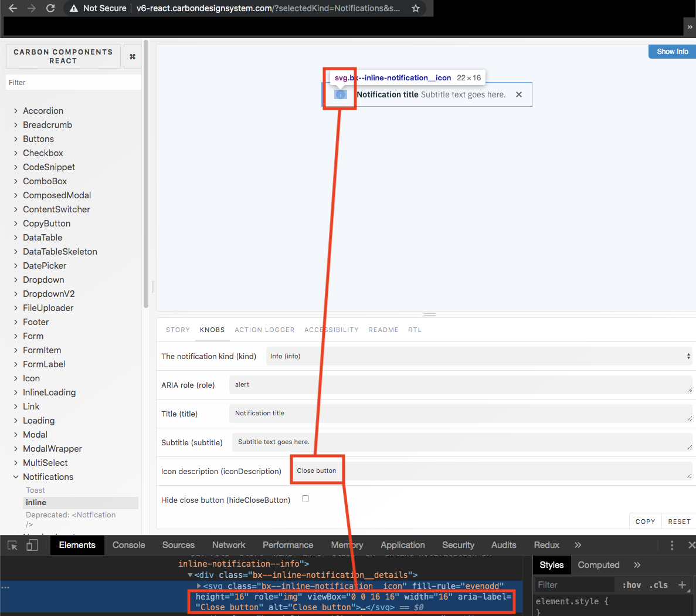Select the inline notification story
Screen dimensions: 696x616
tap(80, 503)
